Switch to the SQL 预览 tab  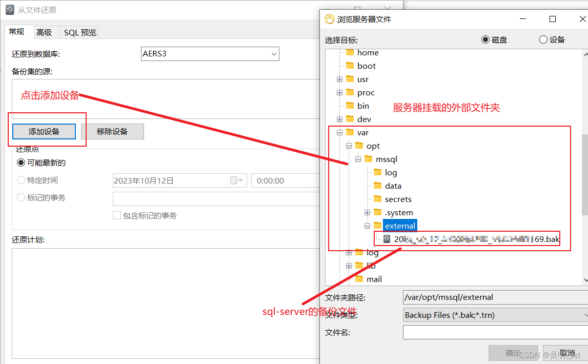pyautogui.click(x=80, y=33)
